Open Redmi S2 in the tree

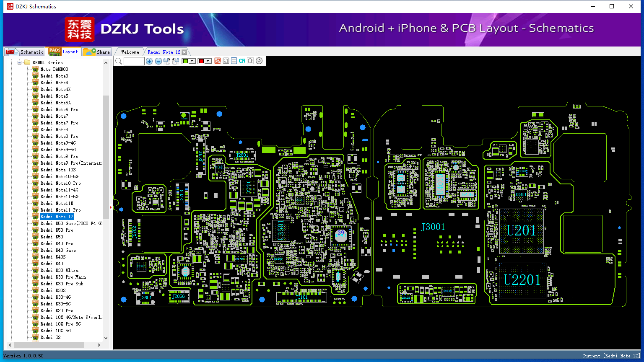pos(50,337)
